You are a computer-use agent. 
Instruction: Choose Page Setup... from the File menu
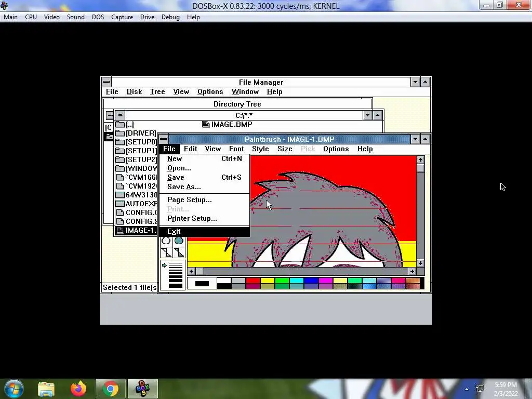(x=205, y=199)
